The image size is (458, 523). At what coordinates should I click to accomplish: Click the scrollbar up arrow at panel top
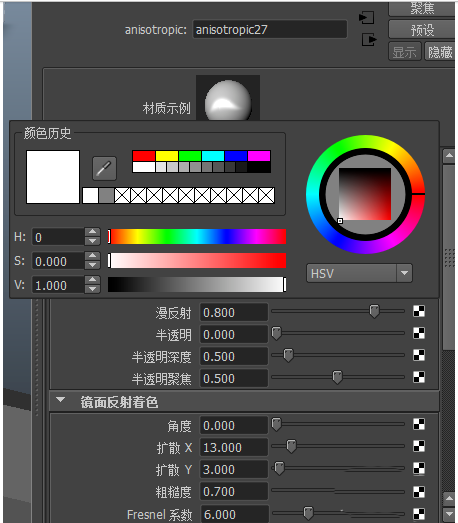point(449,156)
